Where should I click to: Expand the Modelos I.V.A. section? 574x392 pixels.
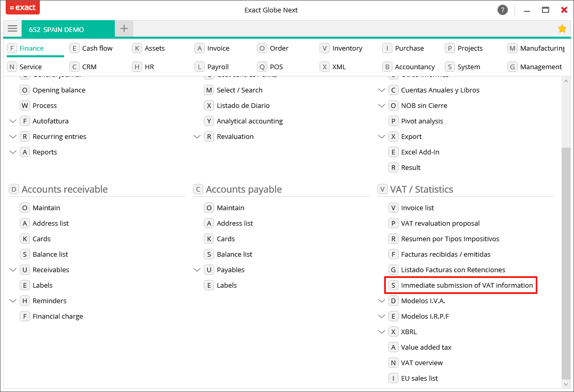(x=382, y=301)
